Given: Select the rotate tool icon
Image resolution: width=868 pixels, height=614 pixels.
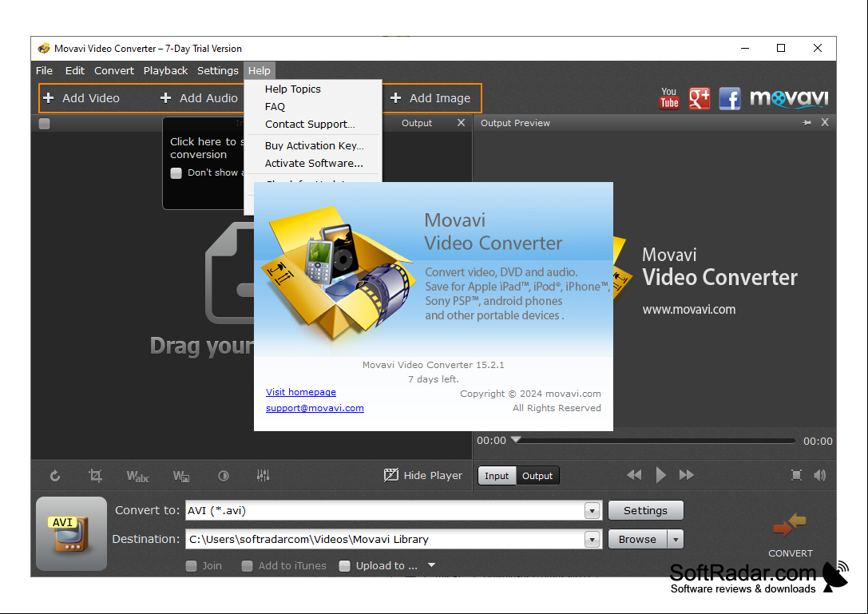Looking at the screenshot, I should 55,476.
